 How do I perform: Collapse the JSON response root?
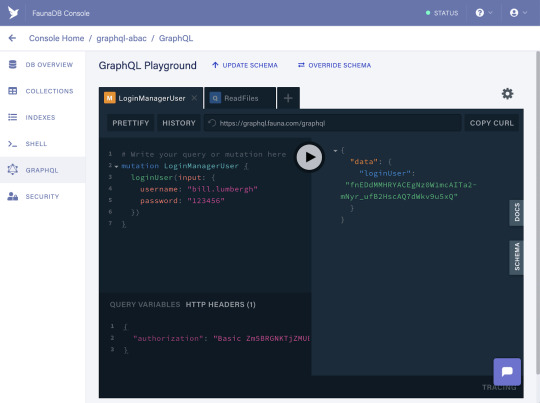click(335, 151)
